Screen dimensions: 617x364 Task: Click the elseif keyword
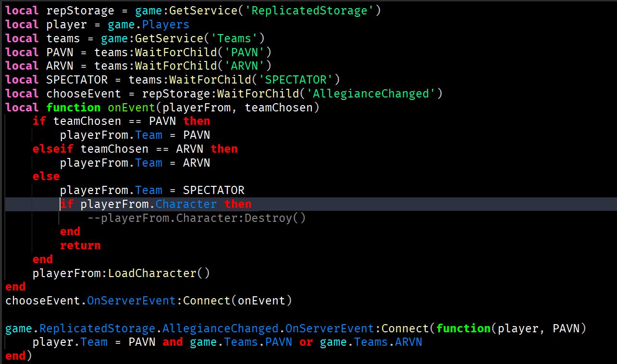[53, 149]
